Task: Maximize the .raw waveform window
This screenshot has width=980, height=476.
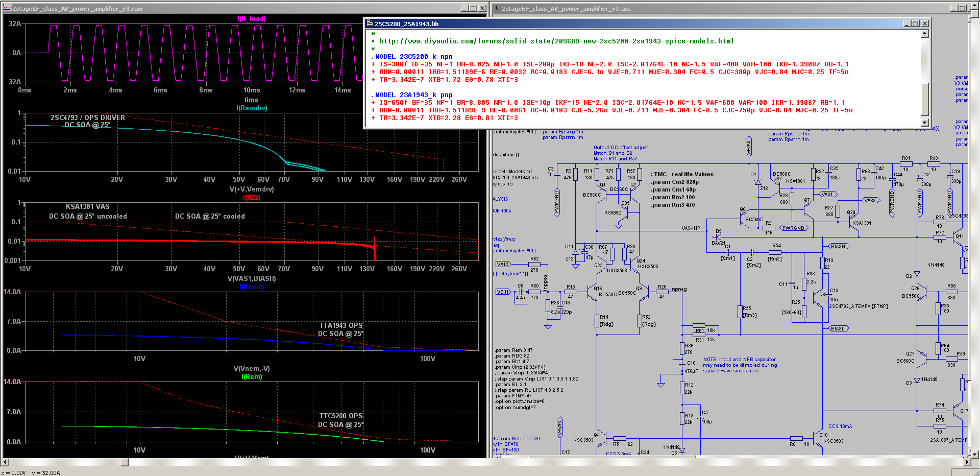Action: click(x=473, y=8)
